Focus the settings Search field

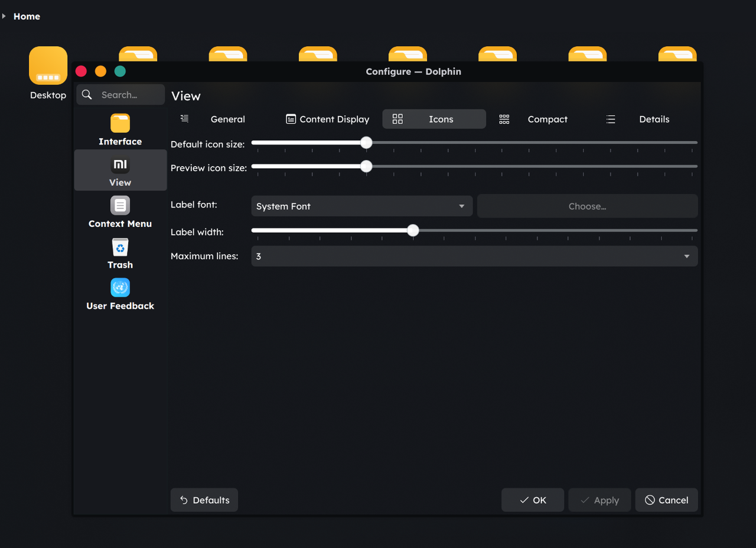tap(120, 94)
